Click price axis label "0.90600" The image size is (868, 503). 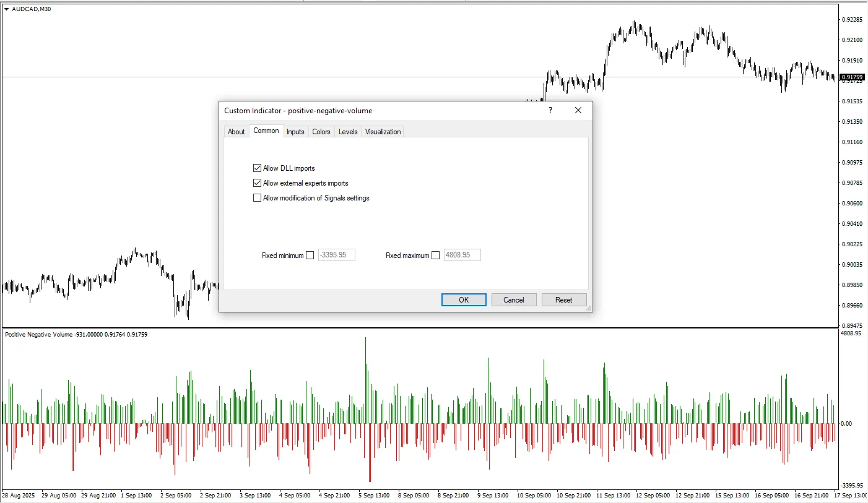853,204
